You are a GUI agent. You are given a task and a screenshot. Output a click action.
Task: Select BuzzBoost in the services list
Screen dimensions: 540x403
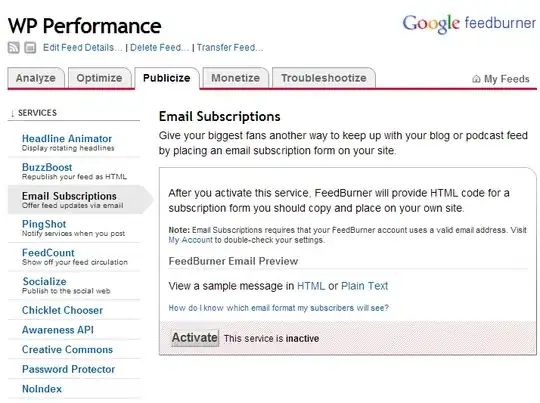click(x=47, y=167)
